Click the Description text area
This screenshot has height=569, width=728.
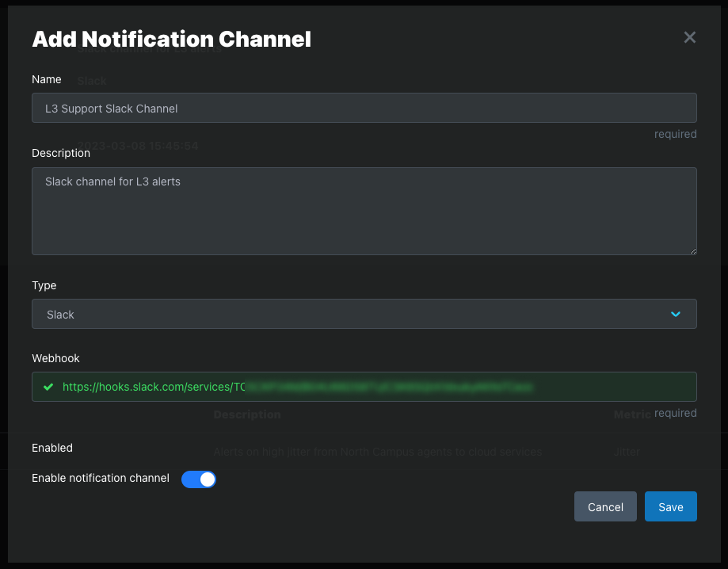point(364,211)
